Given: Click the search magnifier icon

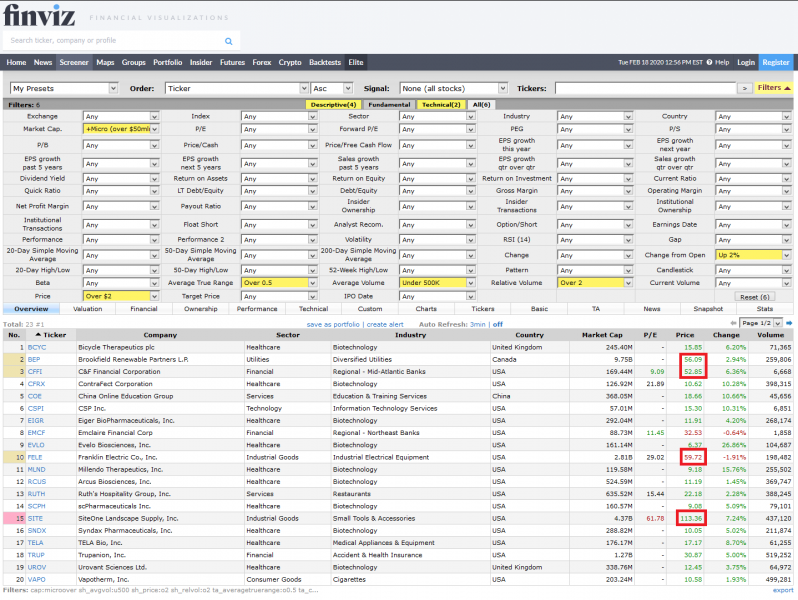Looking at the screenshot, I should click(x=228, y=41).
